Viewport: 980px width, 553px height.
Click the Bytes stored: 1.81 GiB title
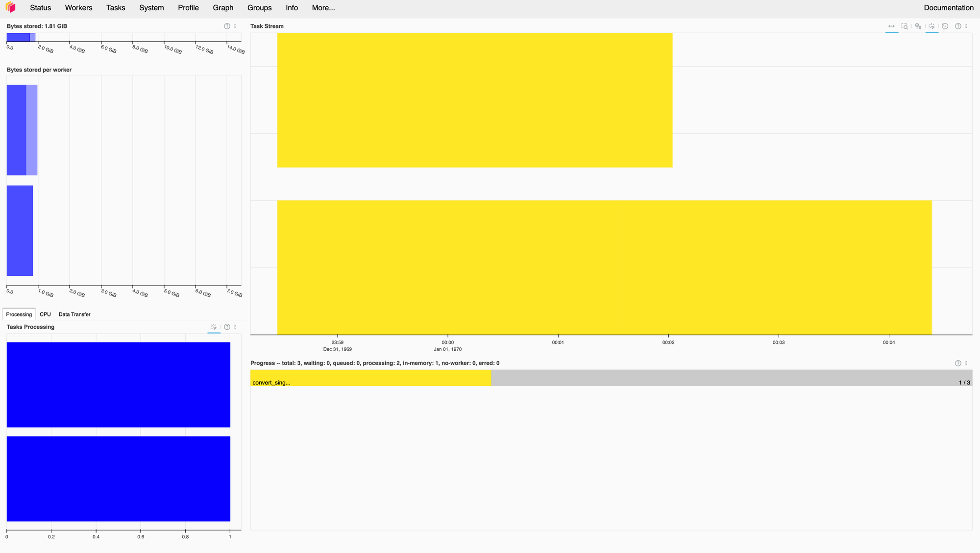coord(37,26)
